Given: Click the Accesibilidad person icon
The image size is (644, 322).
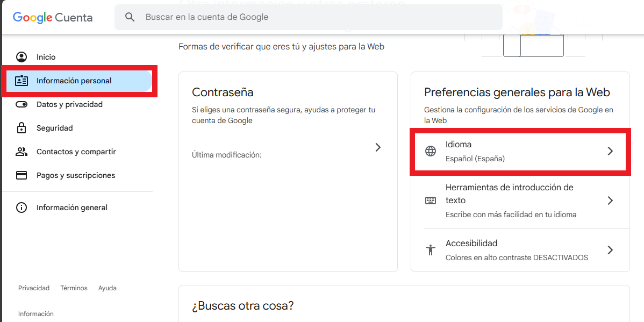Looking at the screenshot, I should [431, 250].
